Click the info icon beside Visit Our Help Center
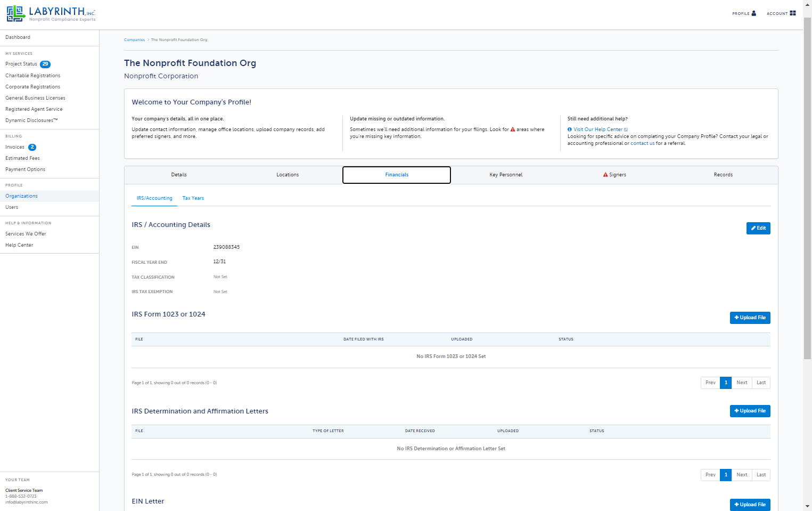The height and width of the screenshot is (511, 812). click(x=570, y=129)
